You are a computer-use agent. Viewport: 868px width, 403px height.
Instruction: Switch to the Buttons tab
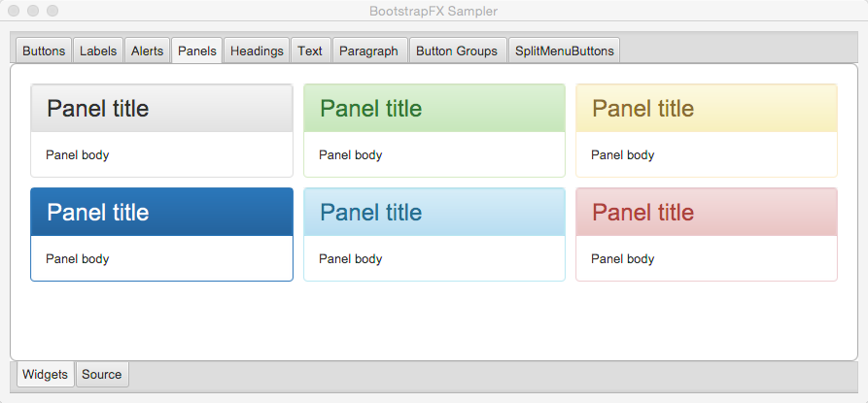pyautogui.click(x=44, y=50)
